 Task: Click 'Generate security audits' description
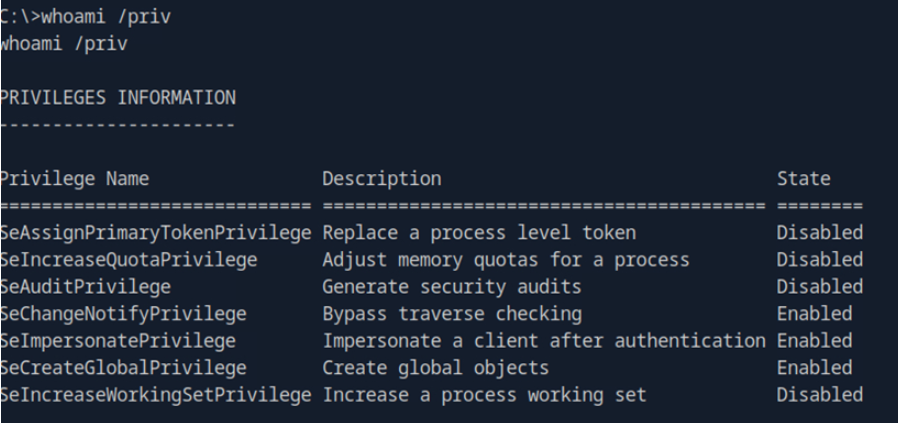click(x=451, y=287)
